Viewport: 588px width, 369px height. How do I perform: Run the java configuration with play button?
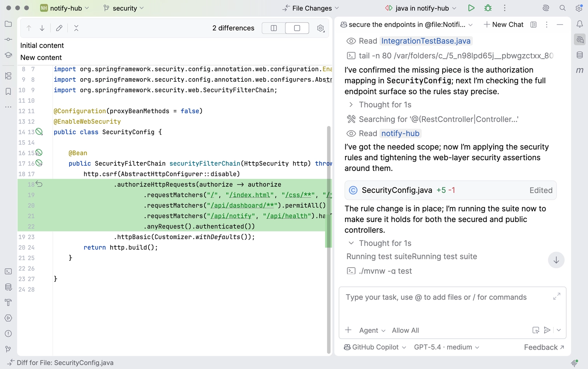point(471,8)
